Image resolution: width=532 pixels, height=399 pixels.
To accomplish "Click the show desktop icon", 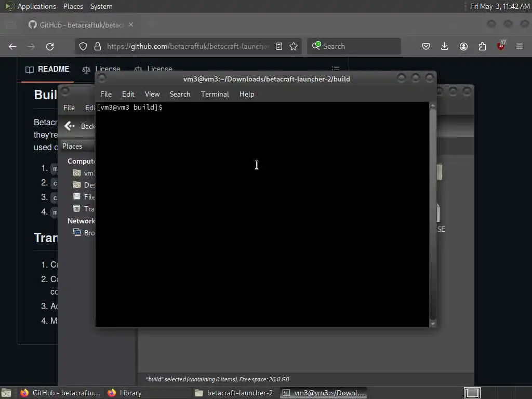I will pos(6,393).
